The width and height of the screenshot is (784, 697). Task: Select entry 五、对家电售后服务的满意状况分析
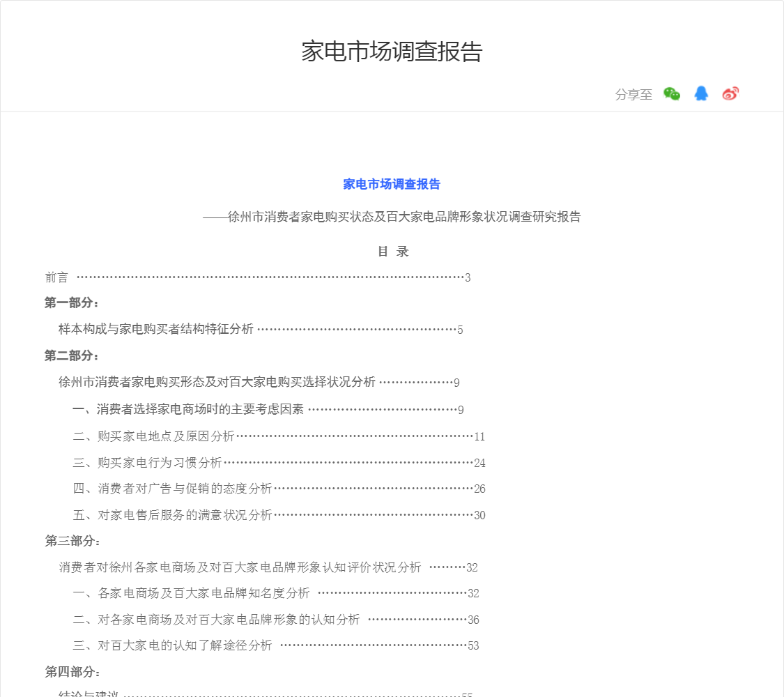(x=279, y=516)
